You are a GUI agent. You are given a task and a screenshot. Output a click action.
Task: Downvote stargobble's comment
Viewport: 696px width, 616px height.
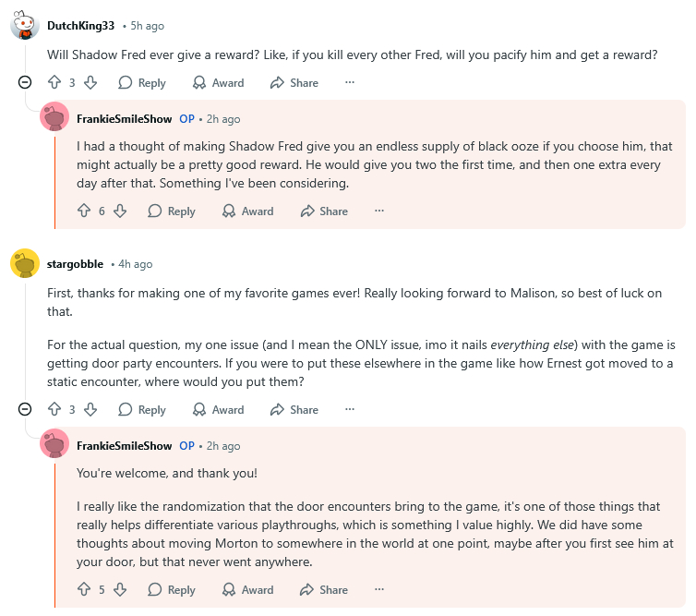pos(90,409)
